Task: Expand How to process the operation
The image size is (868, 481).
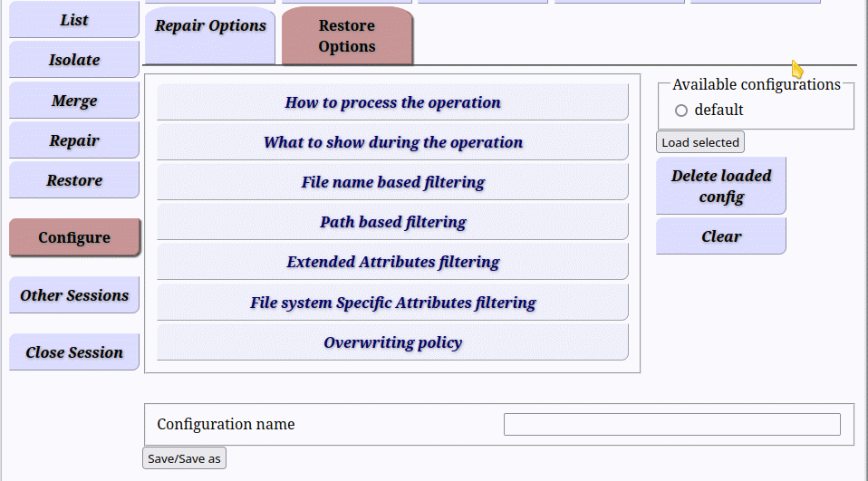Action: (x=392, y=102)
